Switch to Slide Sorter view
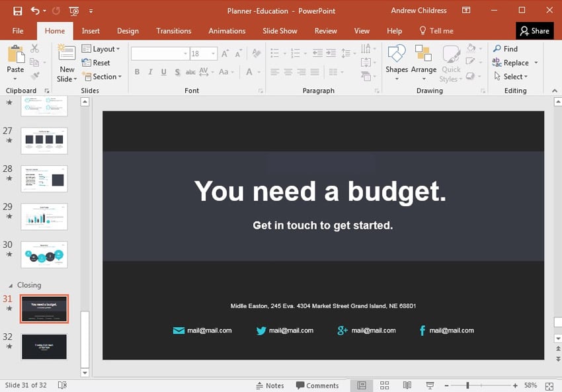The height and width of the screenshot is (392, 562). click(x=384, y=385)
